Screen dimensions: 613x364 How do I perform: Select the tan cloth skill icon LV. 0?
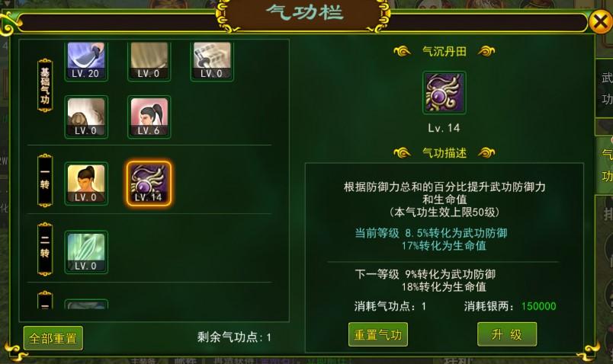coord(149,60)
